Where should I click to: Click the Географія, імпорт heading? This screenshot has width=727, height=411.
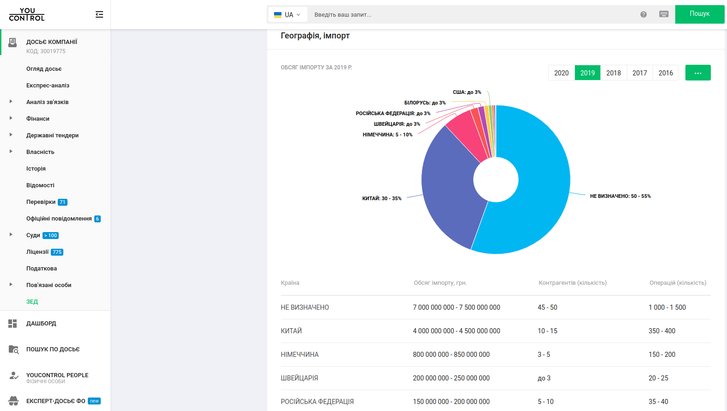coord(315,36)
